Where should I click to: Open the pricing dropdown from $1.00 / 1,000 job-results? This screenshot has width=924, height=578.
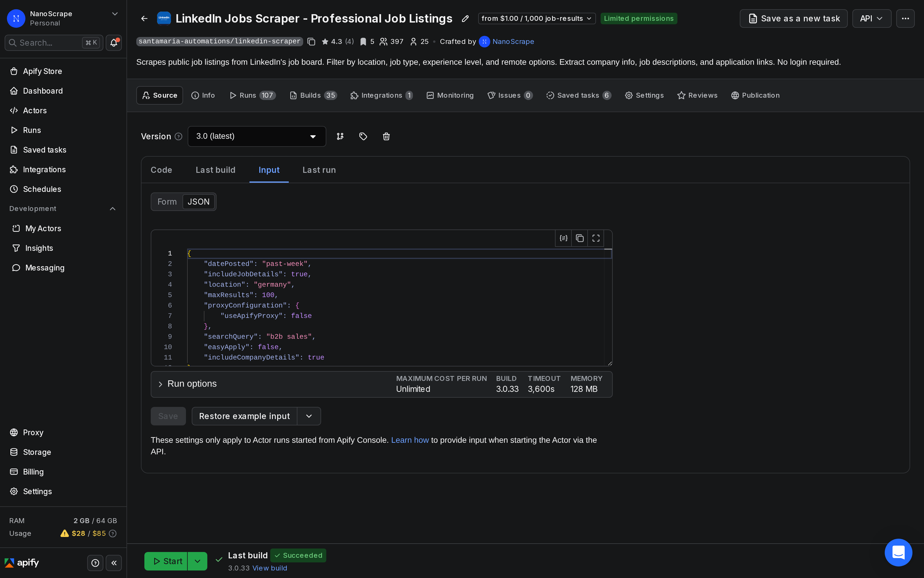(536, 18)
